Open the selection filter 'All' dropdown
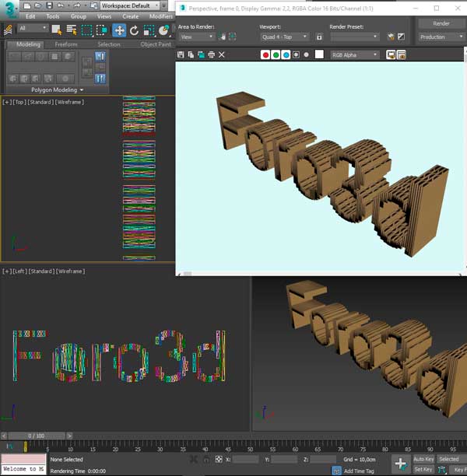Viewport: 467px width, 476px height. 33,28
